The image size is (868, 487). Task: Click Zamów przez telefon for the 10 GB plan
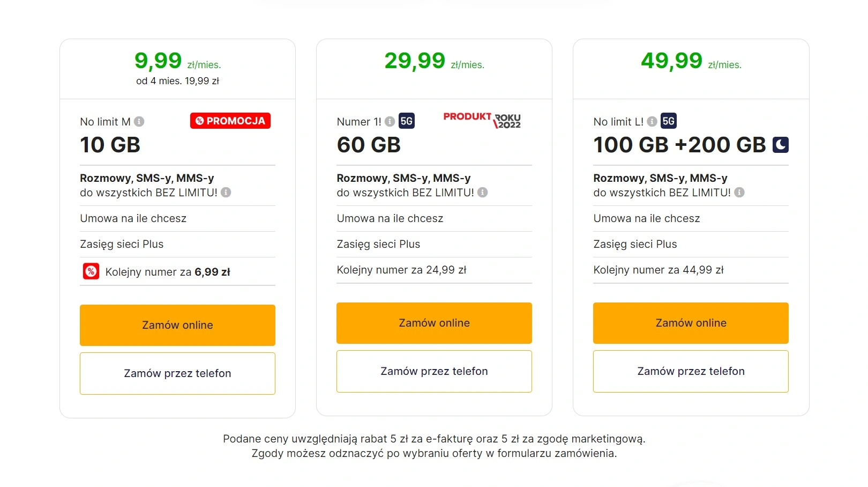[x=177, y=373]
